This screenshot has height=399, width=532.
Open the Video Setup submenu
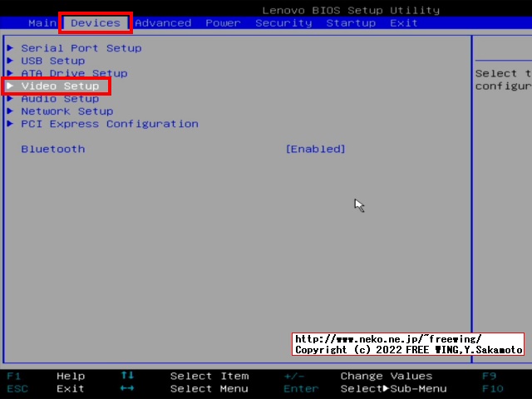point(60,86)
